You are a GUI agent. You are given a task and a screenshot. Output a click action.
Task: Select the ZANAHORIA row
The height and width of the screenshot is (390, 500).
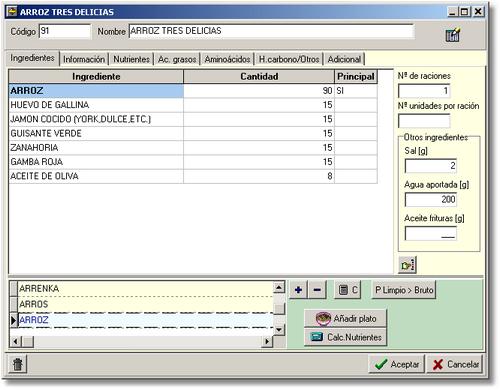coord(193,148)
